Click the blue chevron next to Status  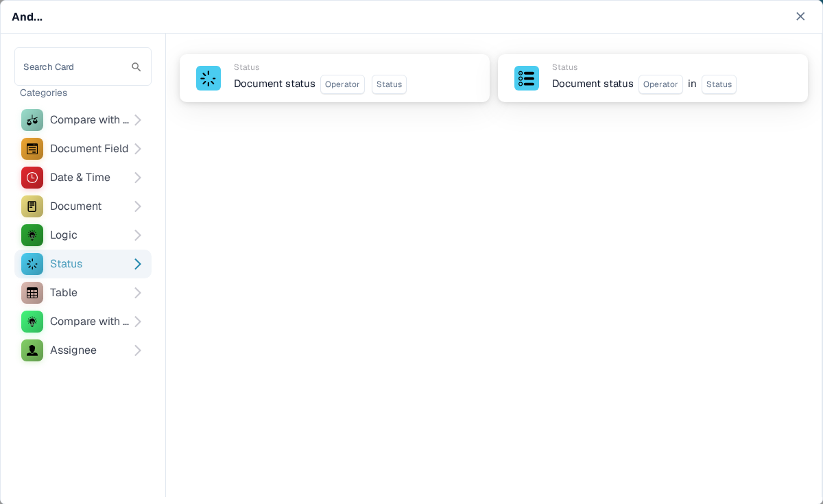(138, 264)
